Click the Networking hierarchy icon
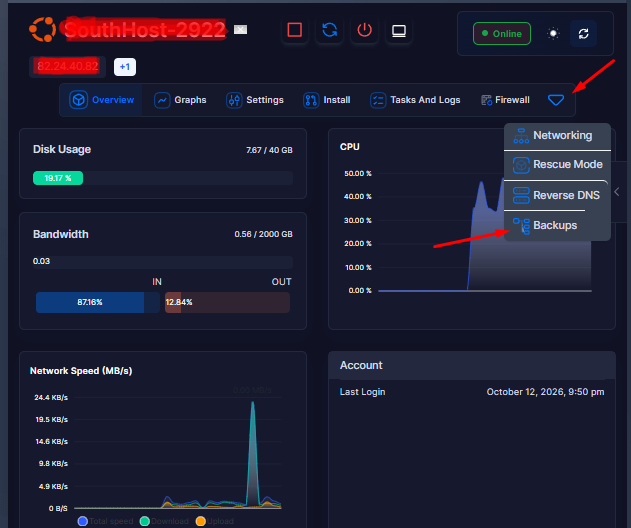The image size is (631, 528). pyautogui.click(x=521, y=136)
